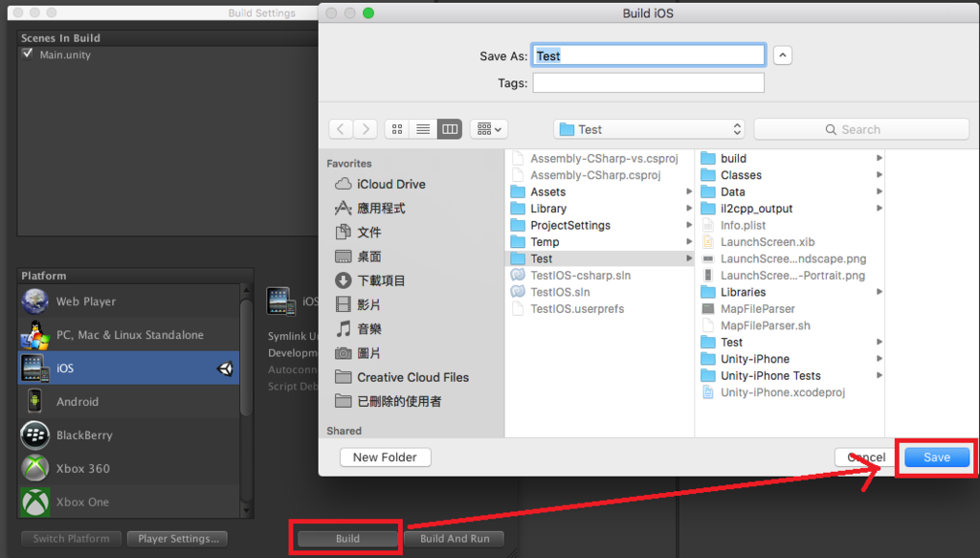Click the Unity logo on iOS row
The image size is (980, 558).
pos(225,368)
